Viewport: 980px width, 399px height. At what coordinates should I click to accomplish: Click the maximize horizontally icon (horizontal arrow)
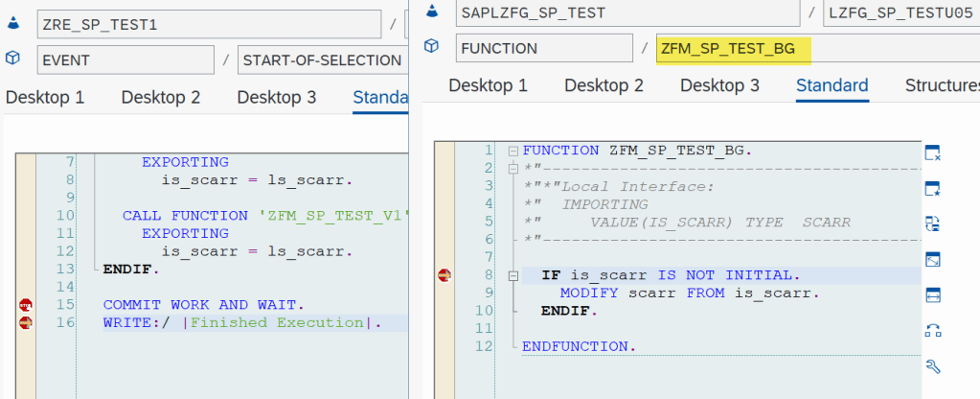(x=932, y=295)
